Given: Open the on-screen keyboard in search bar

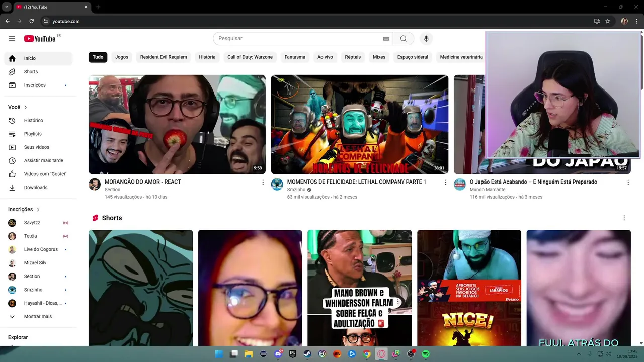Looking at the screenshot, I should pos(386,39).
